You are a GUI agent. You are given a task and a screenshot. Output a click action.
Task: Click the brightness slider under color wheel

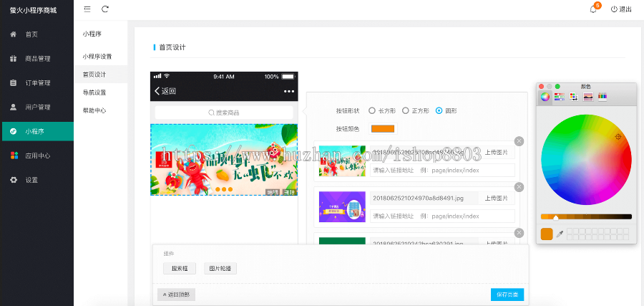(x=586, y=216)
